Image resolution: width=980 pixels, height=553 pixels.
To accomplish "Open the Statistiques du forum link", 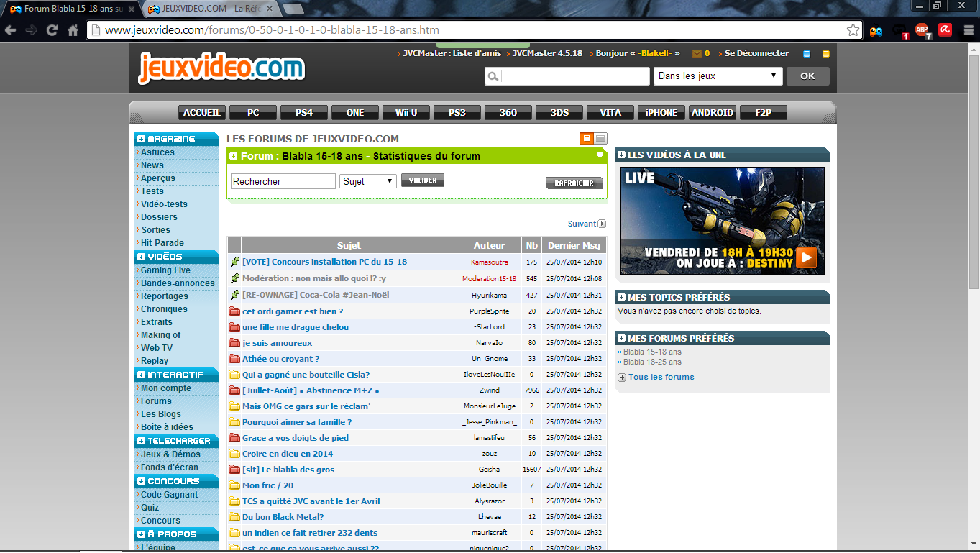I will click(427, 156).
